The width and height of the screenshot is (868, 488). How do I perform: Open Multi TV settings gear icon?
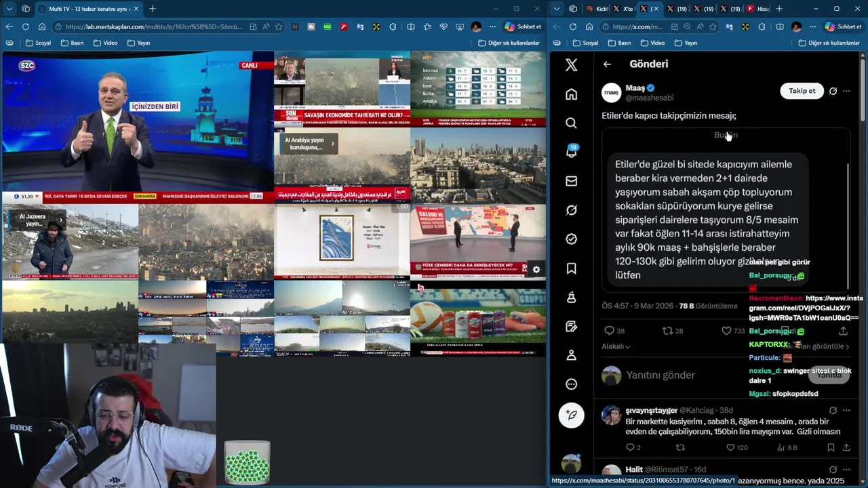536,269
